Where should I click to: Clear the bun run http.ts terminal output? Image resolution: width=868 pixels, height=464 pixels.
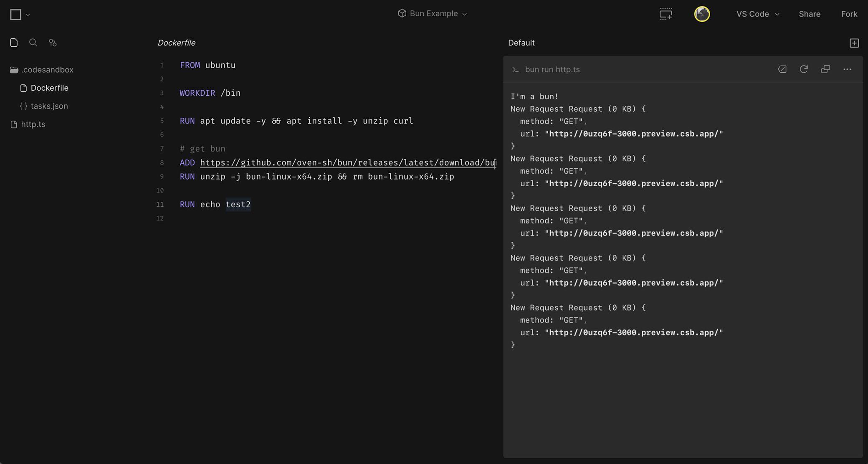782,69
